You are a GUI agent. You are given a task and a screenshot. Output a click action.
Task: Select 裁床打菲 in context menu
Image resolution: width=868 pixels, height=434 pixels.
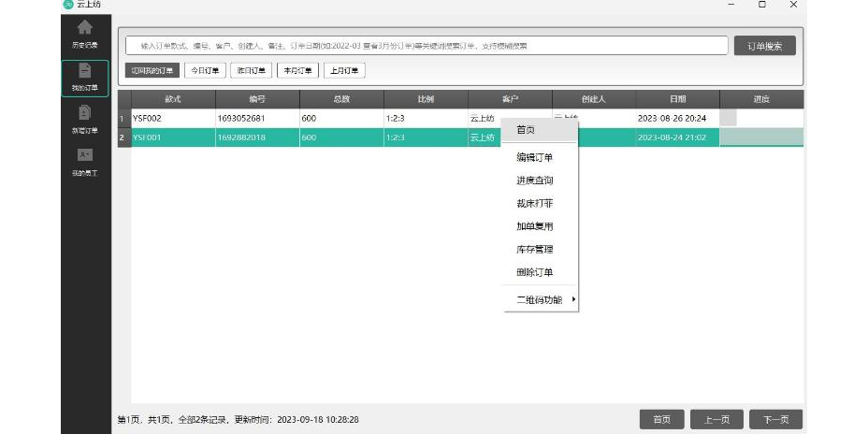point(535,203)
